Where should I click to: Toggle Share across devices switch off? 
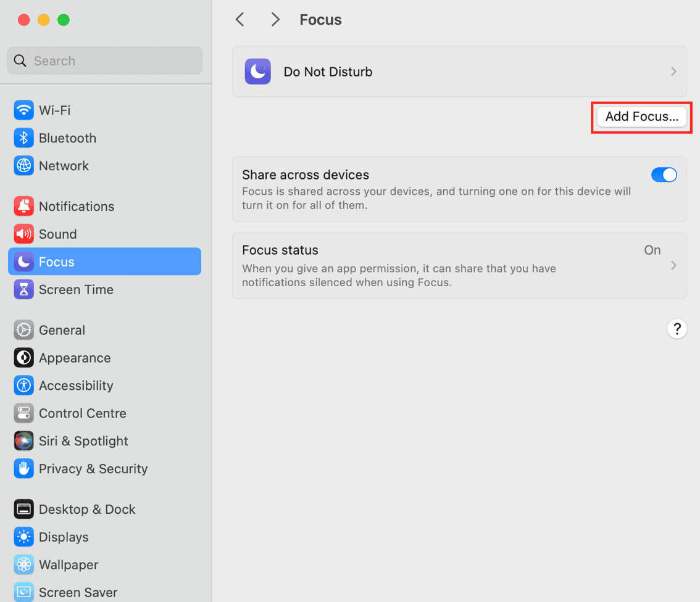click(664, 175)
